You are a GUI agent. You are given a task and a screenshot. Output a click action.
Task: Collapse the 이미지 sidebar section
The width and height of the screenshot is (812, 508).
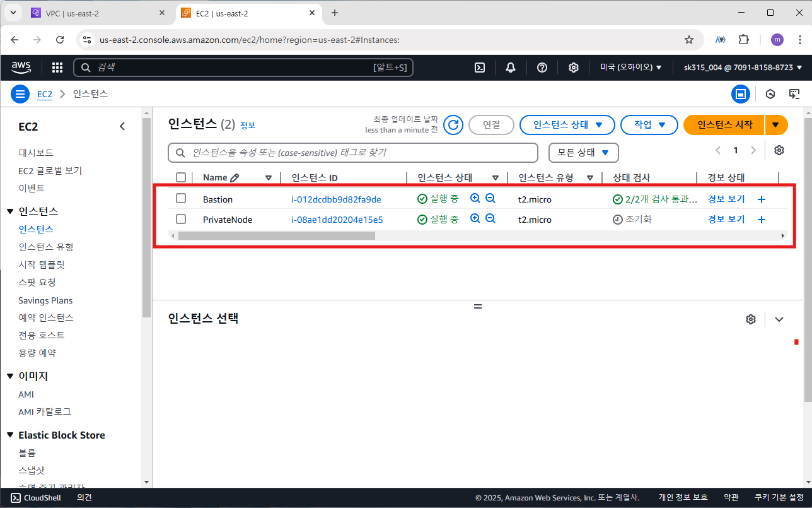[x=10, y=376]
